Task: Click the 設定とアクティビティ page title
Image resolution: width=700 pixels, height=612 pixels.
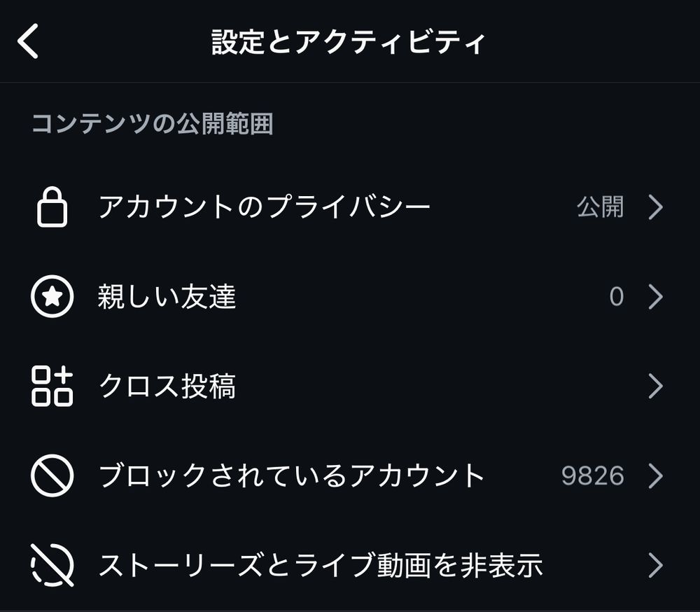Action: tap(348, 42)
